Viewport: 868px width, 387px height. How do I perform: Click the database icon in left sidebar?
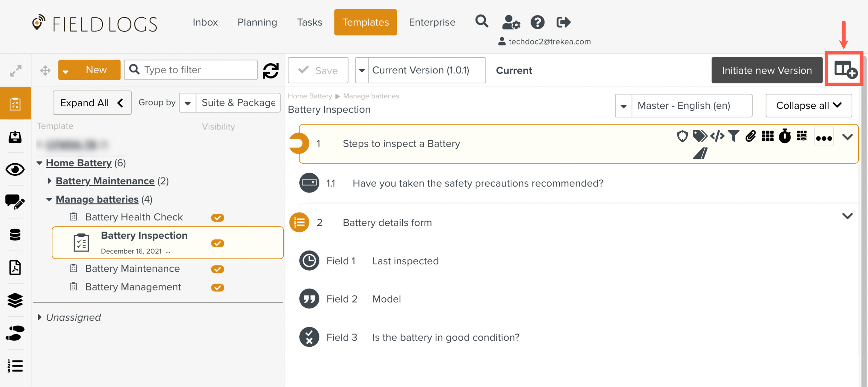coord(15,235)
